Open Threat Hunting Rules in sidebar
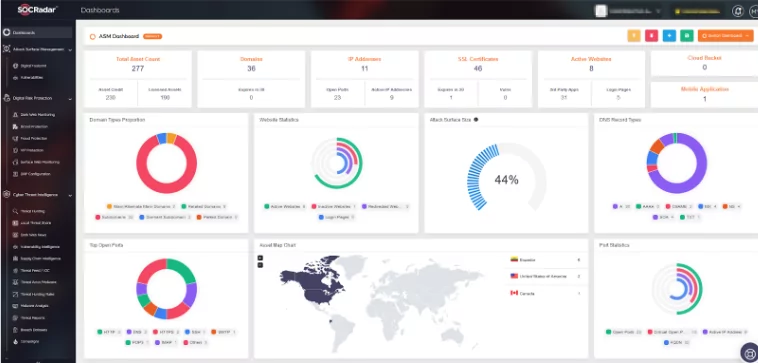 [34, 294]
